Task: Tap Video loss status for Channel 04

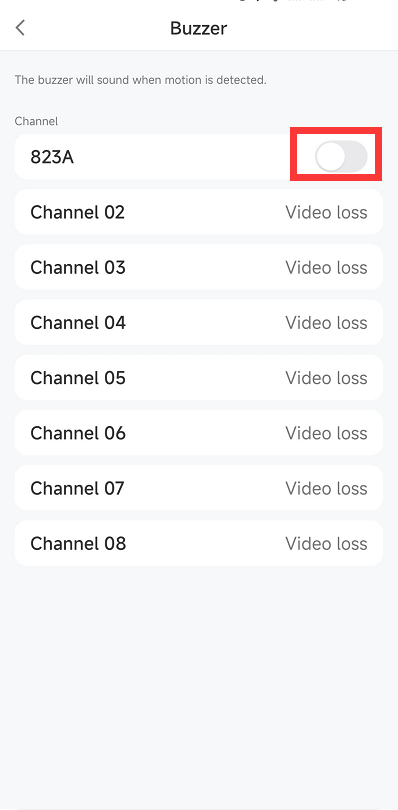Action: 326,323
